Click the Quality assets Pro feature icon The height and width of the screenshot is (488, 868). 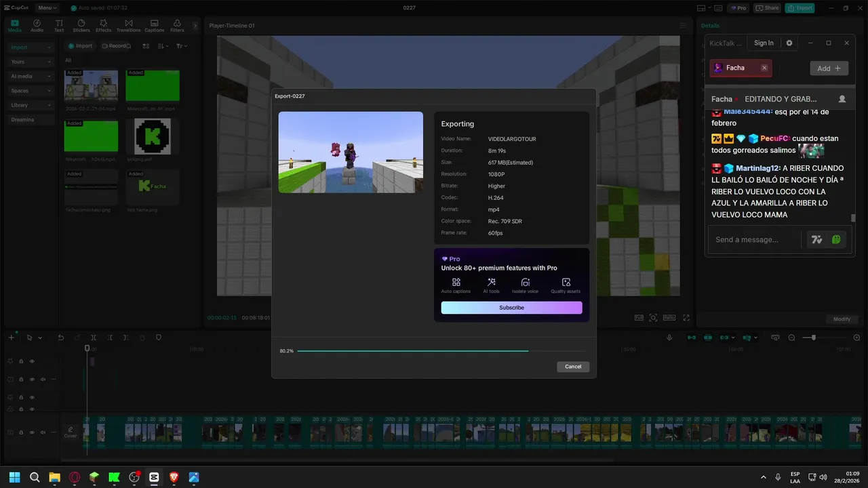566,285
